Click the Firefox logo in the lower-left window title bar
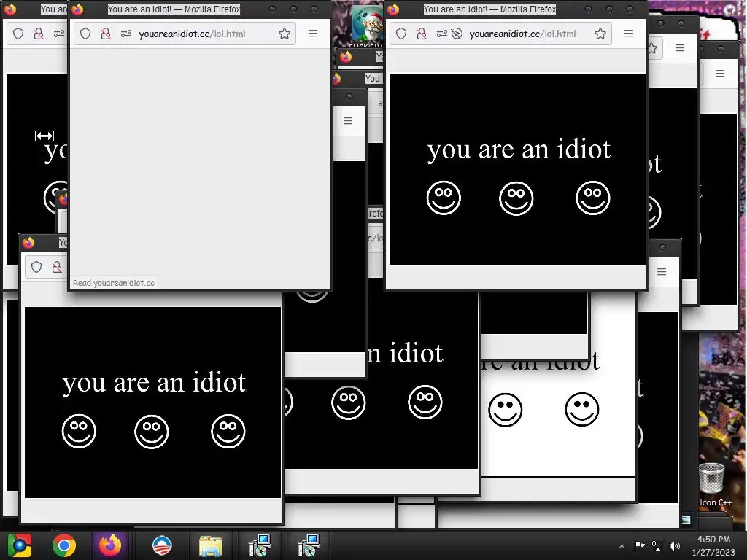The width and height of the screenshot is (747, 560). click(x=28, y=242)
